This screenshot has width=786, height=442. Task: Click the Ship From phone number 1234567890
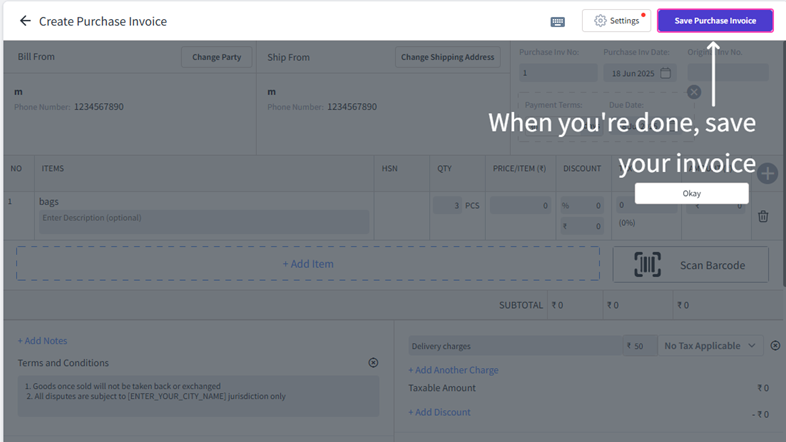tap(352, 107)
